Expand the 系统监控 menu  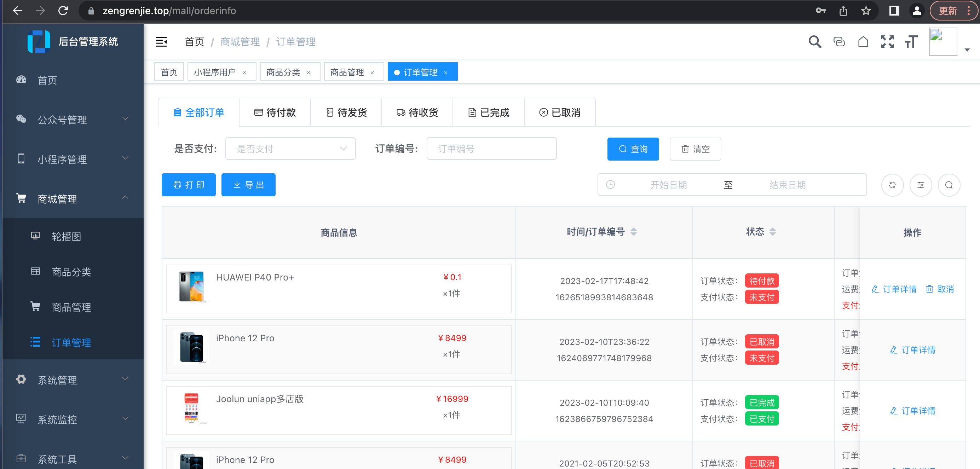point(72,419)
